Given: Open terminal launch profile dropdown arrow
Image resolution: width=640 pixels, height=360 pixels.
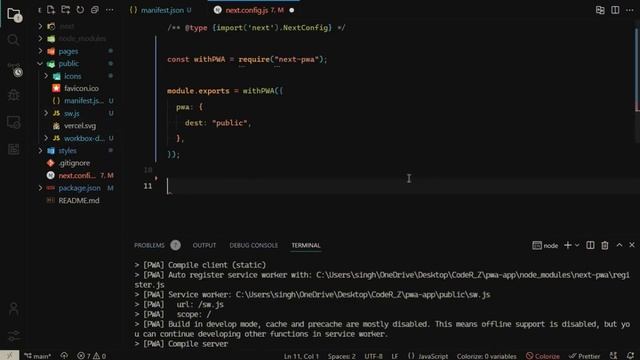Looking at the screenshot, I should tap(577, 245).
